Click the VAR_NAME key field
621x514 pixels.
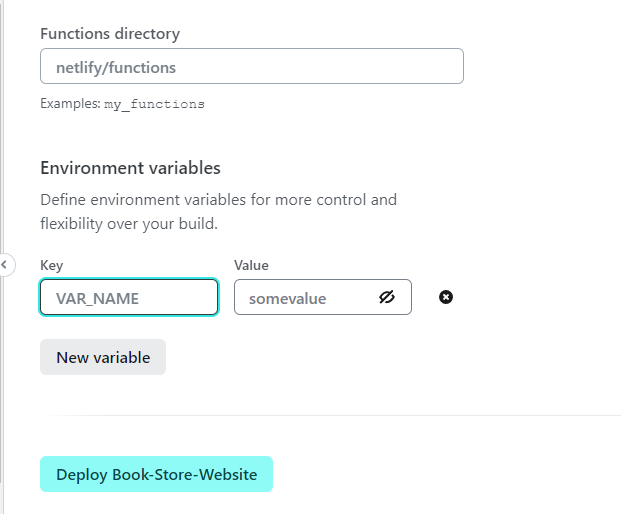tap(129, 298)
